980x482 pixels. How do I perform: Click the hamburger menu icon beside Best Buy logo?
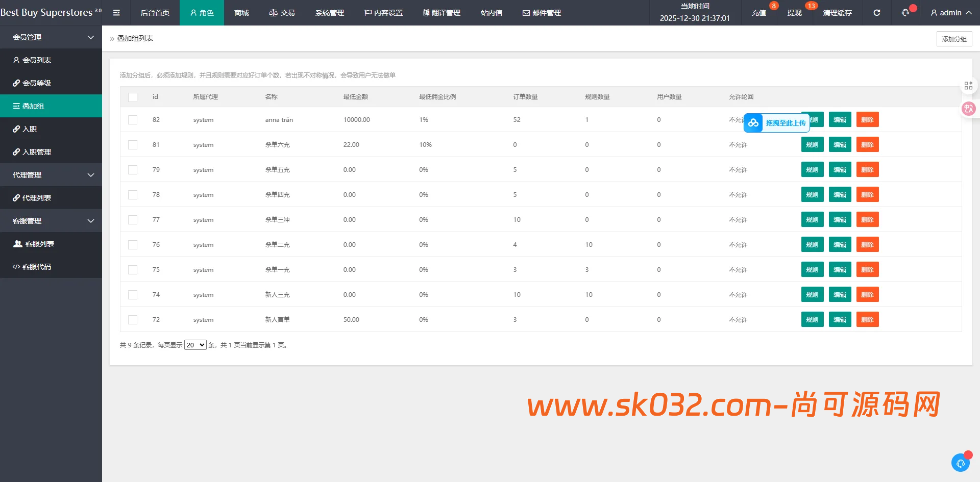116,13
